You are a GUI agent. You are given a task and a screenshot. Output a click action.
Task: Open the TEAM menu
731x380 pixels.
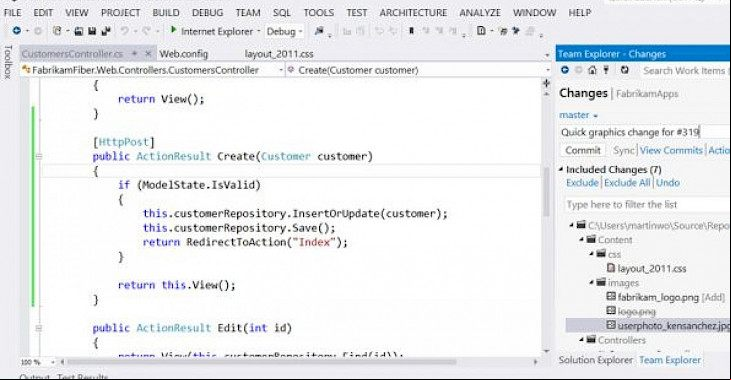click(x=248, y=13)
